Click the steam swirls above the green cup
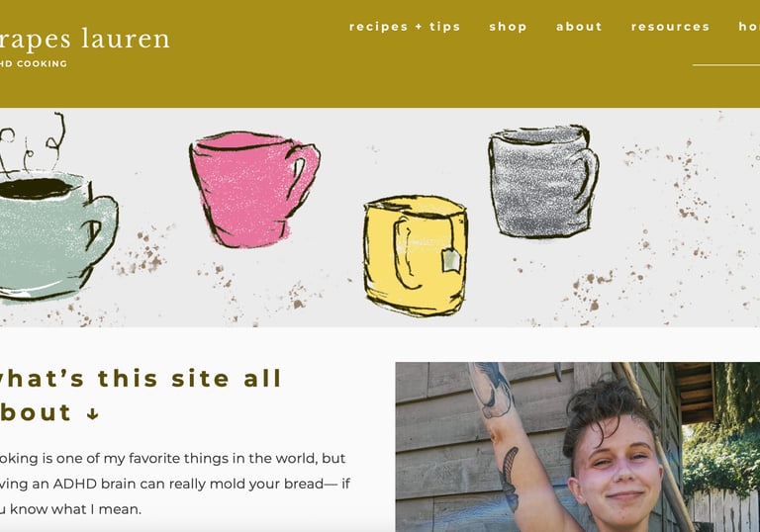Image resolution: width=760 pixels, height=532 pixels. (32, 142)
